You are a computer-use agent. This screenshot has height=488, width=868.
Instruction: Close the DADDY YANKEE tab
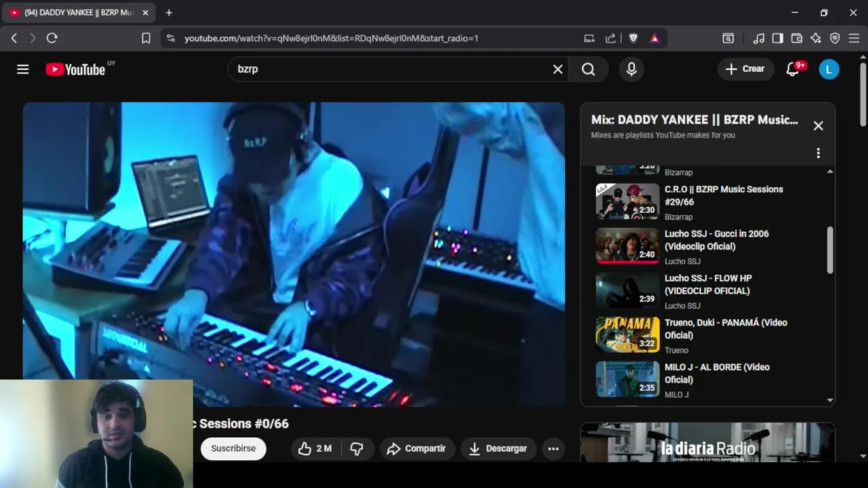click(x=145, y=13)
